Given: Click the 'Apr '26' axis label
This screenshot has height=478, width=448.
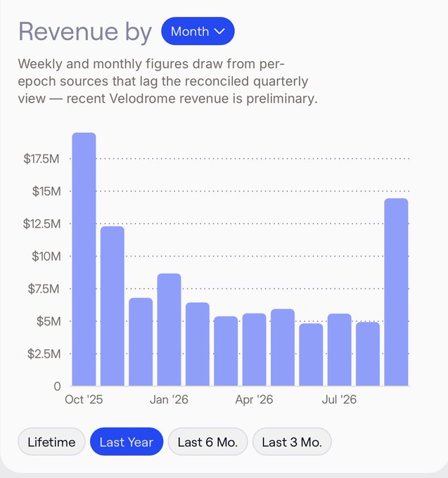Looking at the screenshot, I should click(254, 400).
